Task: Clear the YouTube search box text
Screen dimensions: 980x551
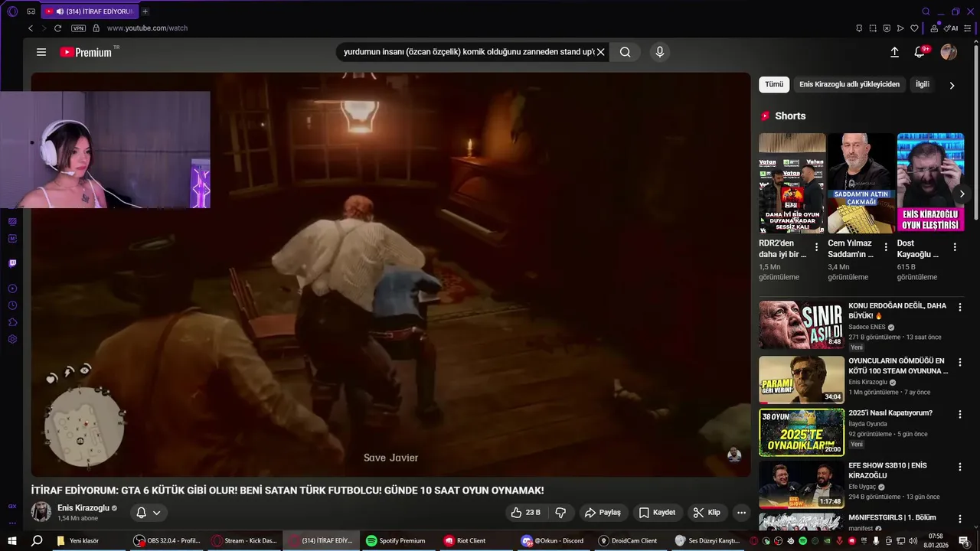Action: (601, 52)
